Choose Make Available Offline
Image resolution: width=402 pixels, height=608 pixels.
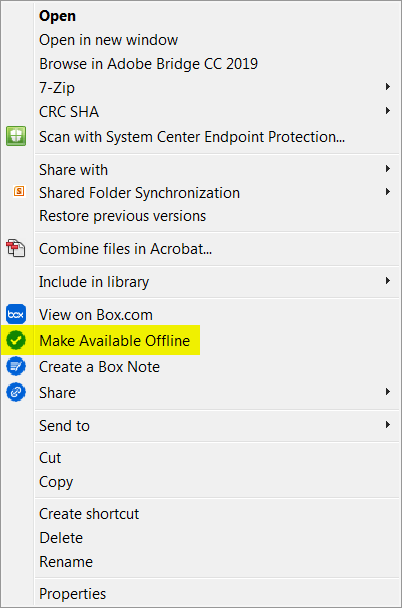[x=115, y=341]
